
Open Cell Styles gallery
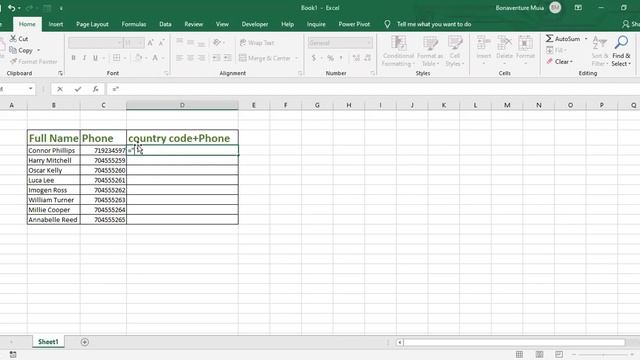(454, 51)
